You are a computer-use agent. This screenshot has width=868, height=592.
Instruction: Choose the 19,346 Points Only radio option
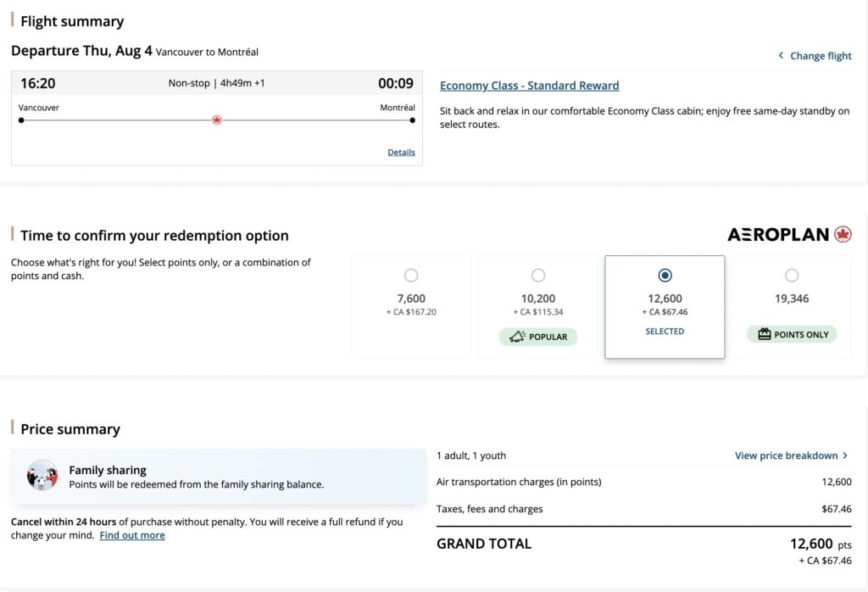[792, 275]
